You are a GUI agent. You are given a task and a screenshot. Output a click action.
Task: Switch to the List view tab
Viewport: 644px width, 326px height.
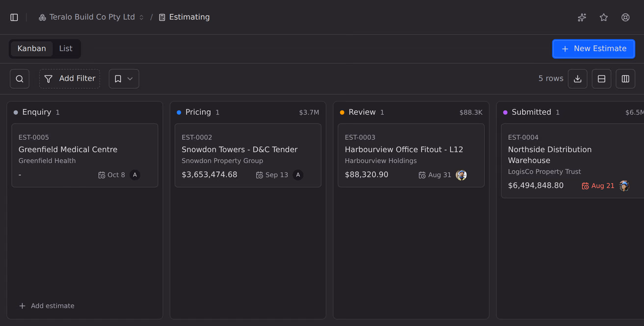pyautogui.click(x=66, y=49)
